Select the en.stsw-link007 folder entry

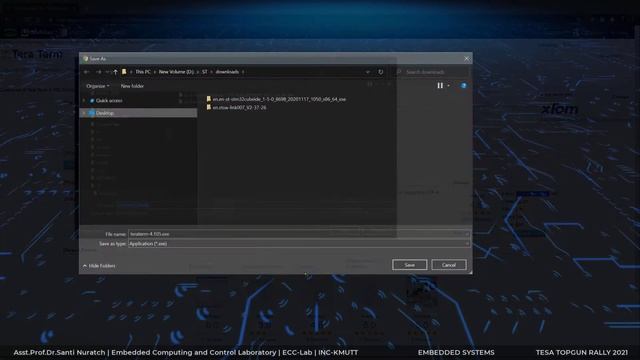tap(236, 107)
